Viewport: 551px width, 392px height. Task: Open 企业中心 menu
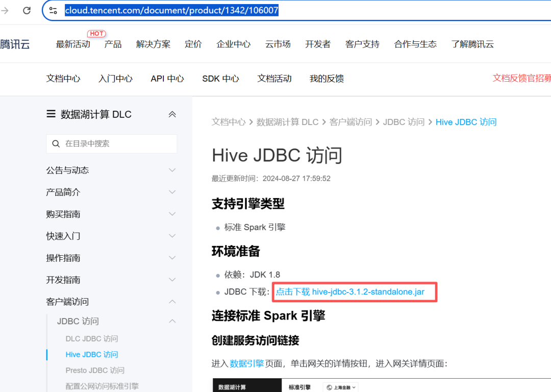(233, 44)
